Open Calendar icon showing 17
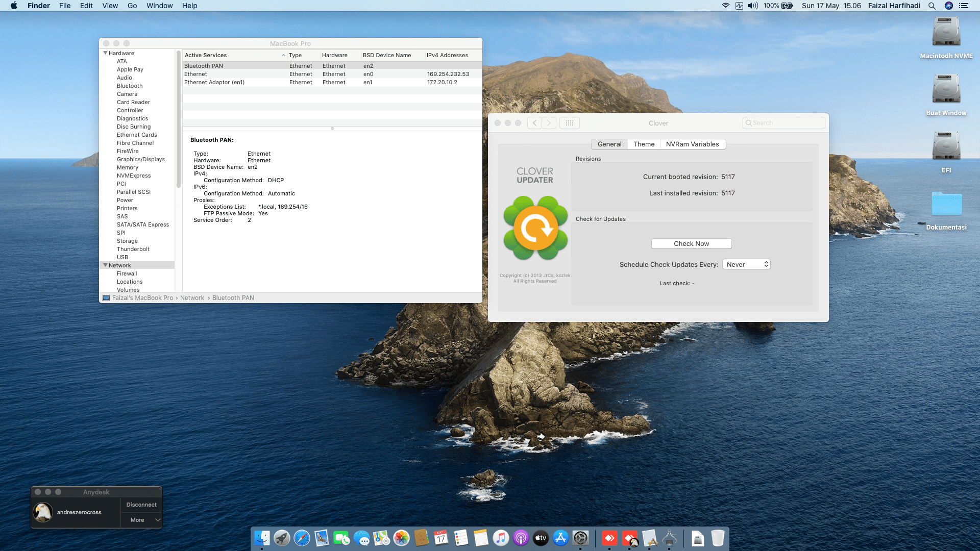Viewport: 980px width, 551px height. pos(441,538)
